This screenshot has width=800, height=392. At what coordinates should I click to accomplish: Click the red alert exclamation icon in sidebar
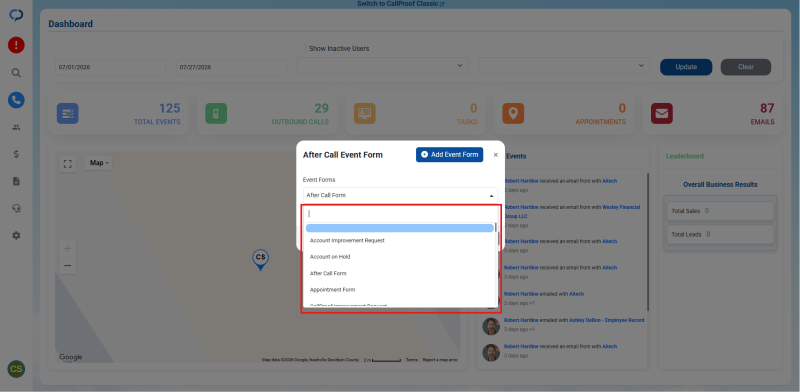click(x=16, y=45)
